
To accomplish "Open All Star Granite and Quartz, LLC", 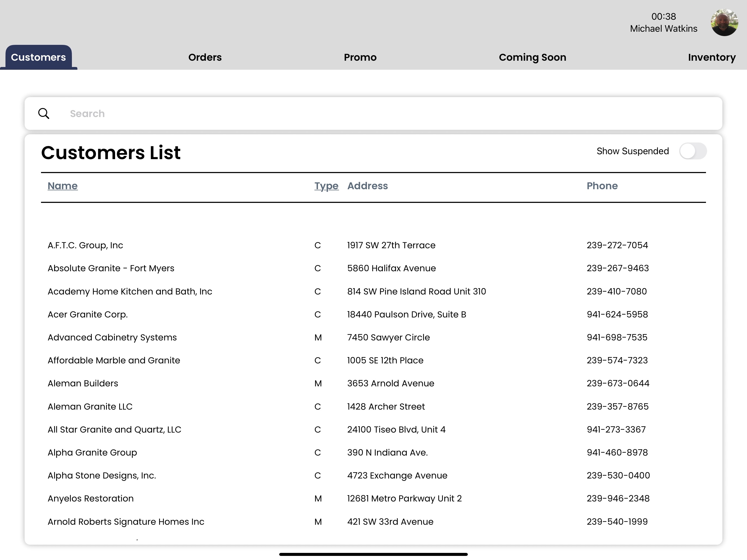I will [x=114, y=430].
